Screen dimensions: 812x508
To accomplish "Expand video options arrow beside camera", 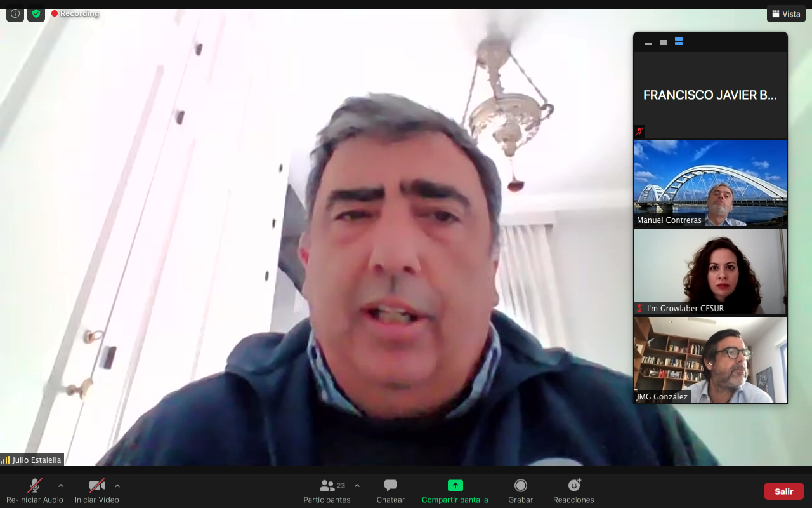I will point(117,486).
